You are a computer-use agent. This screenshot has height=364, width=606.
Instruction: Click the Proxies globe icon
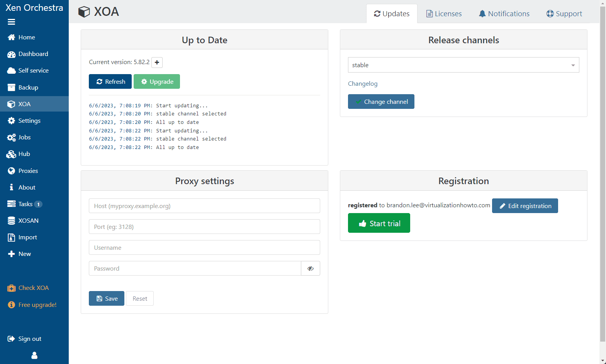coord(11,171)
